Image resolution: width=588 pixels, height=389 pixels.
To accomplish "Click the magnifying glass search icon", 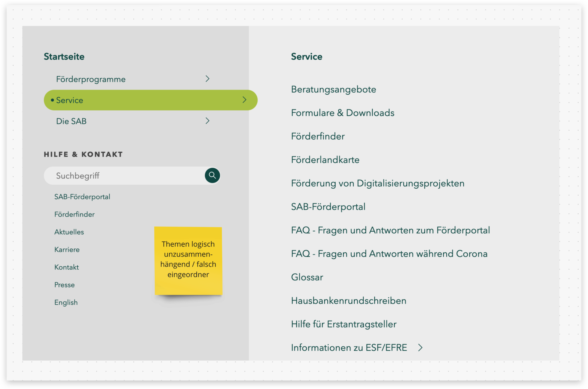I will 212,175.
